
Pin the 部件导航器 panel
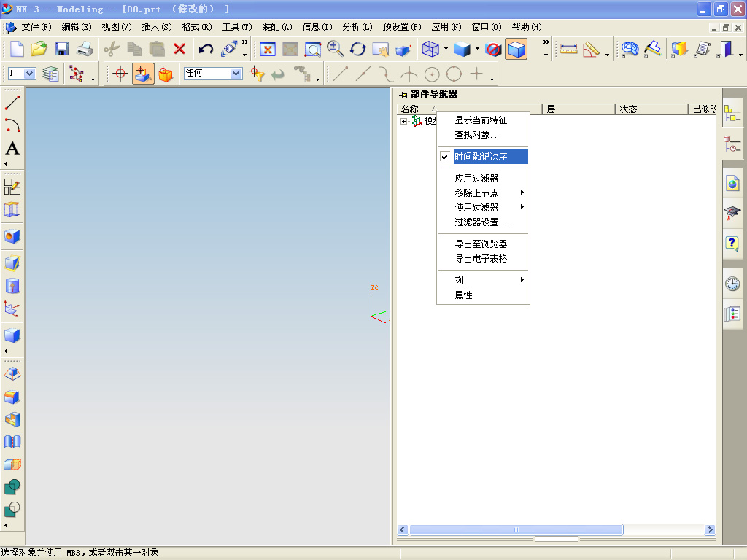(403, 95)
